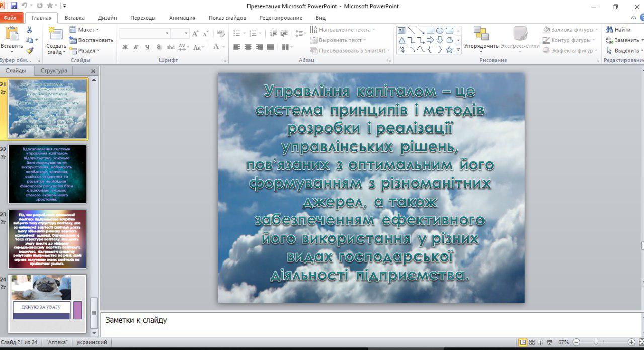Image resolution: width=644 pixels, height=350 pixels.
Task: Select the oval shape in the shapes gallery
Action: click(x=440, y=30)
